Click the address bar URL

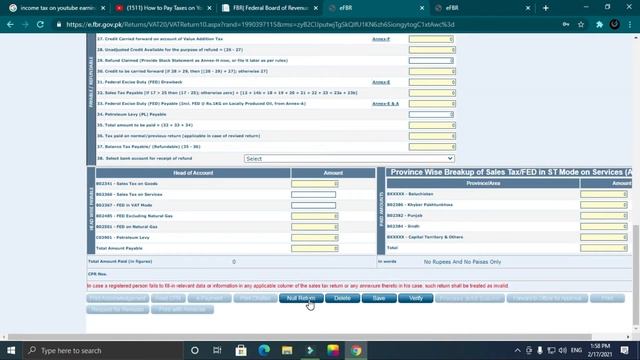260,24
